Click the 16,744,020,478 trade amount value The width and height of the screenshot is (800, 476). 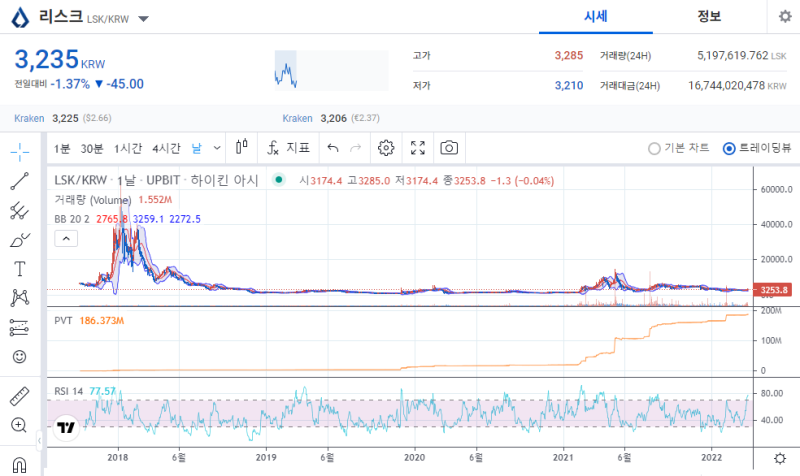pyautogui.click(x=727, y=85)
